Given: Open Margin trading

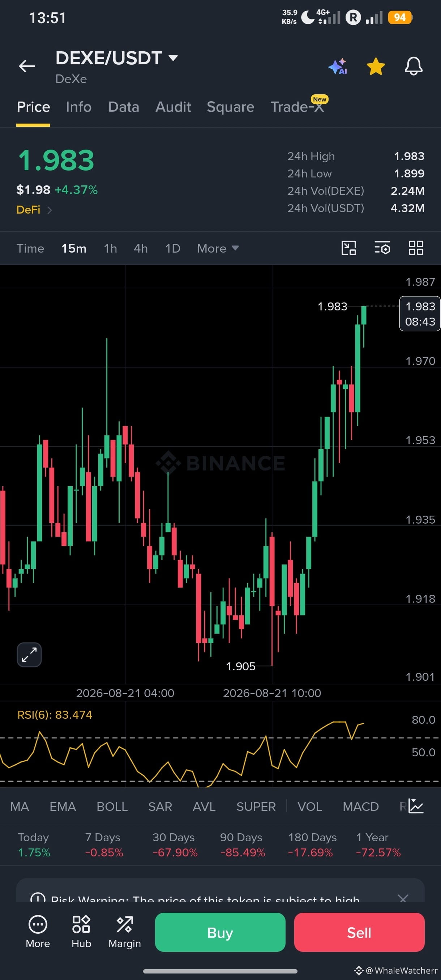Looking at the screenshot, I should 125,932.
